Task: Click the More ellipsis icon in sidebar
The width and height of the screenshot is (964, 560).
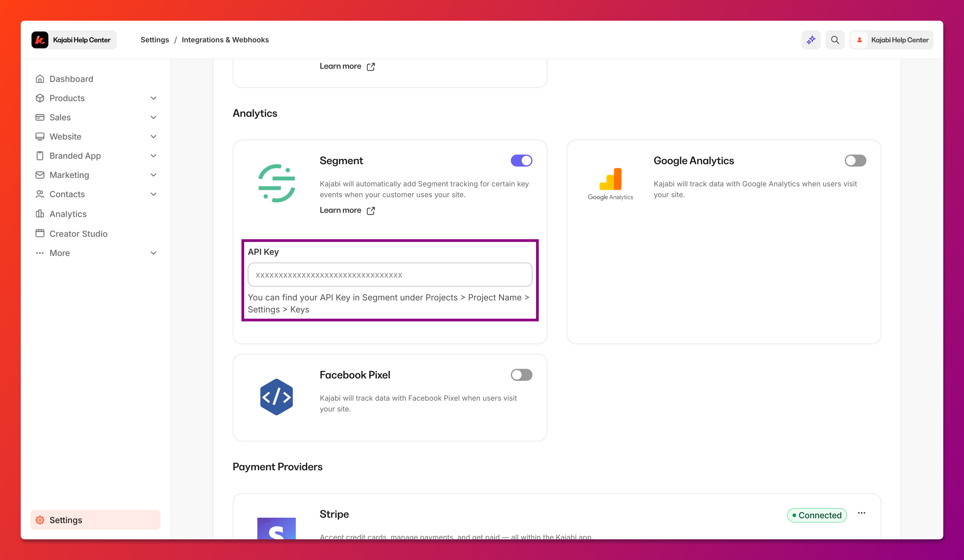Action: [40, 253]
